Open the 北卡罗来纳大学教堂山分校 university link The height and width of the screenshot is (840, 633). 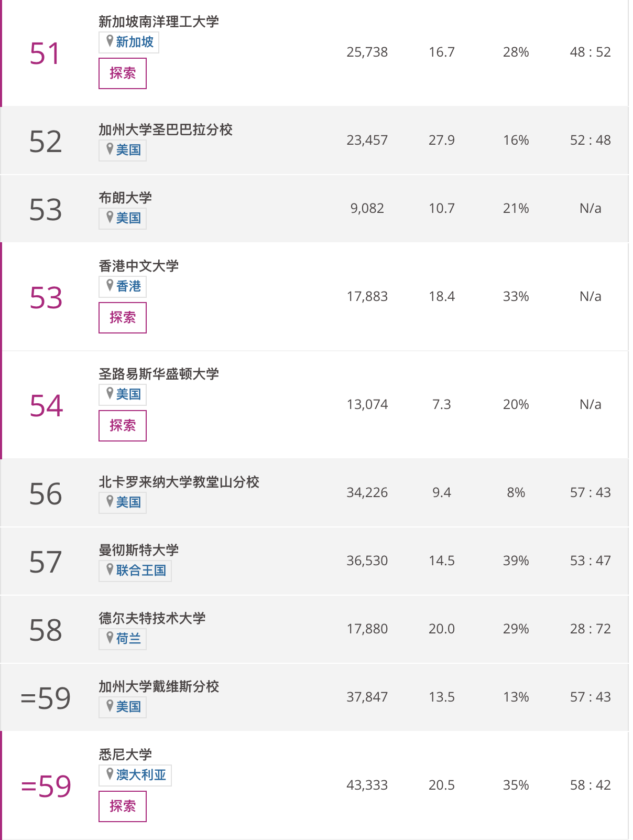click(179, 482)
